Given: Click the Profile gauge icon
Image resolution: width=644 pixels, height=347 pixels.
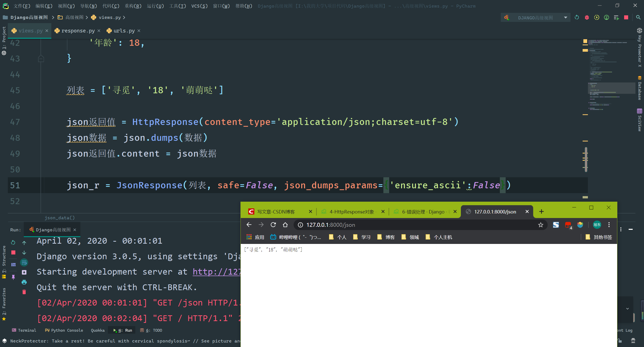Looking at the screenshot, I should tap(607, 17).
